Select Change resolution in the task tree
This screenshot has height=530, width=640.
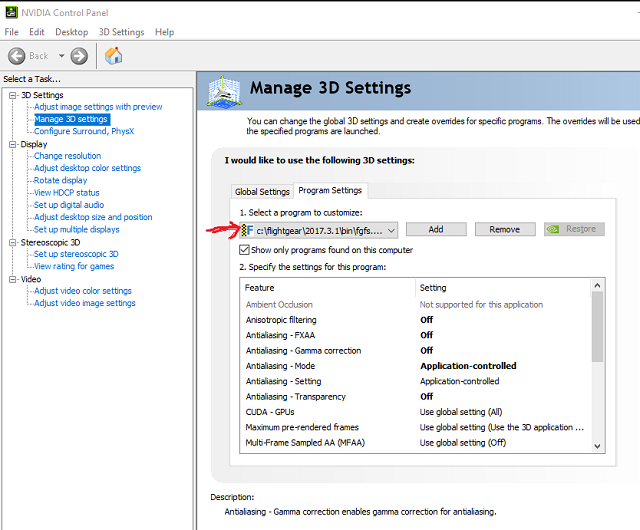tap(67, 156)
